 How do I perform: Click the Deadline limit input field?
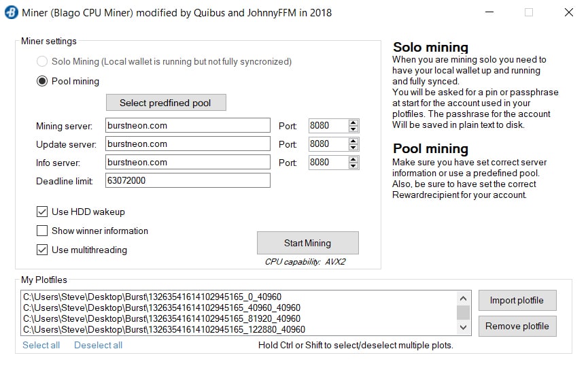coord(188,180)
